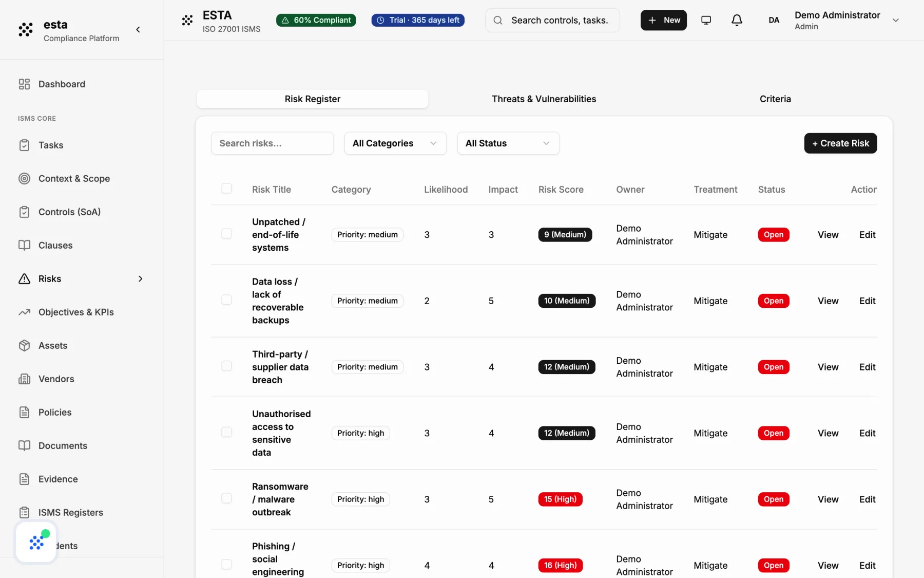Click the Likelihood column header
The image size is (924, 578).
click(x=446, y=190)
